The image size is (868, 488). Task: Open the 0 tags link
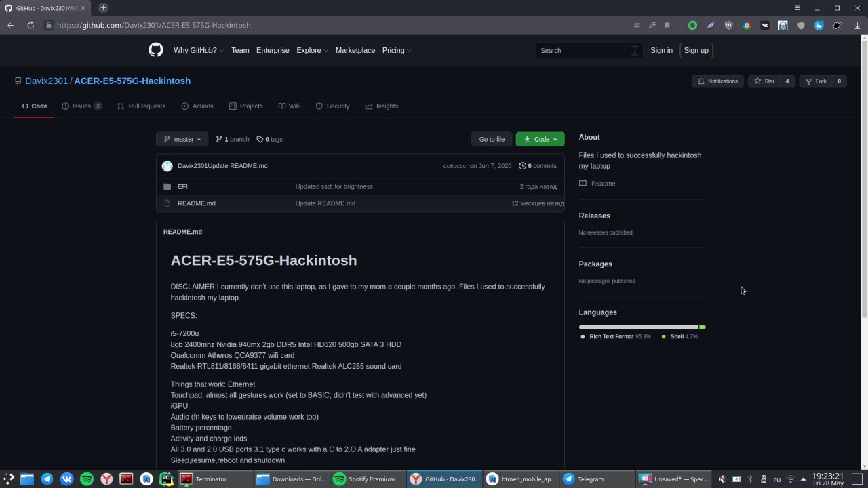coord(270,139)
